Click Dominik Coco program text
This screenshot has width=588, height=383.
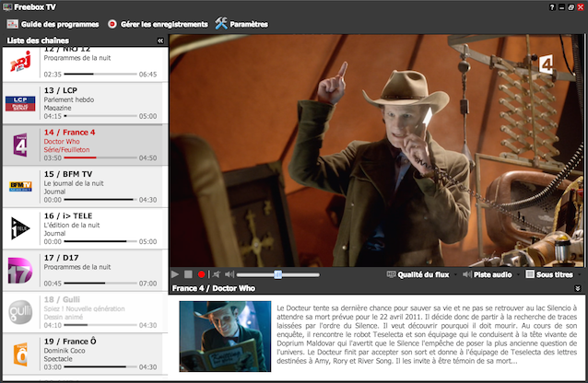click(x=65, y=351)
